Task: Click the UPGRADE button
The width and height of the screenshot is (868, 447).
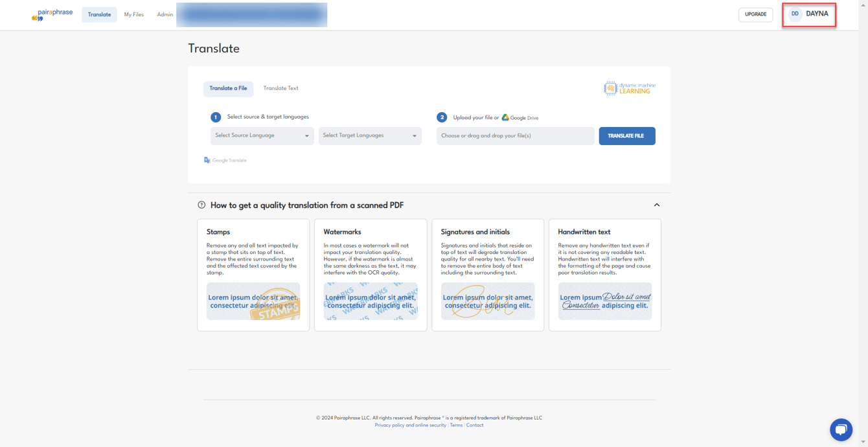Action: tap(755, 14)
